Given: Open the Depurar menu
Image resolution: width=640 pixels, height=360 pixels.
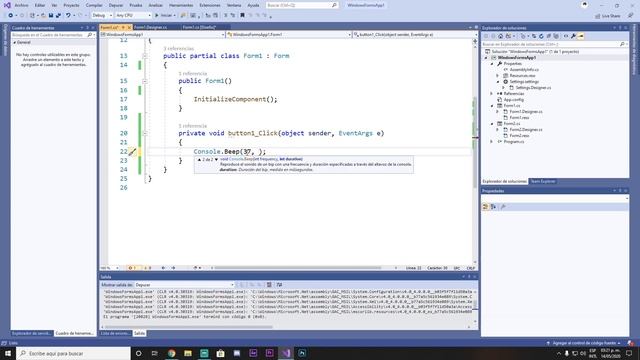Looking at the screenshot, I should tap(116, 5).
